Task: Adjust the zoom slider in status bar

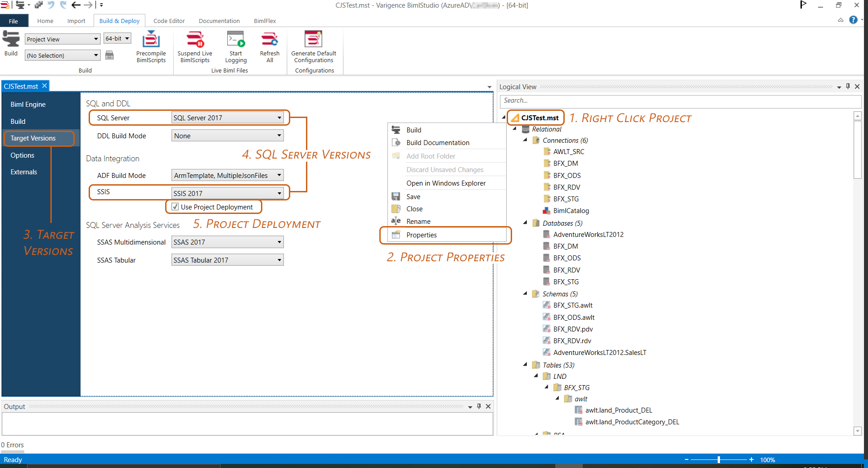Action: (719, 459)
